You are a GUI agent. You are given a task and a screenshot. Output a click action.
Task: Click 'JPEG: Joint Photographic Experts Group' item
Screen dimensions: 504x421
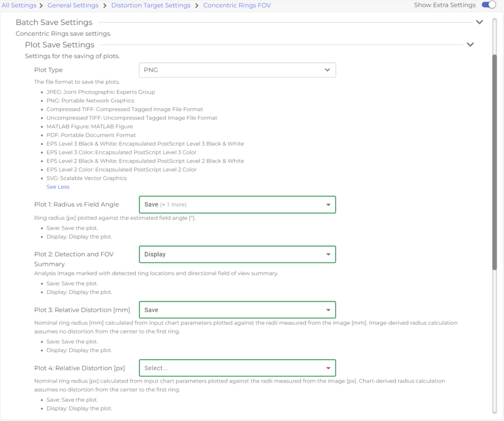tap(100, 92)
